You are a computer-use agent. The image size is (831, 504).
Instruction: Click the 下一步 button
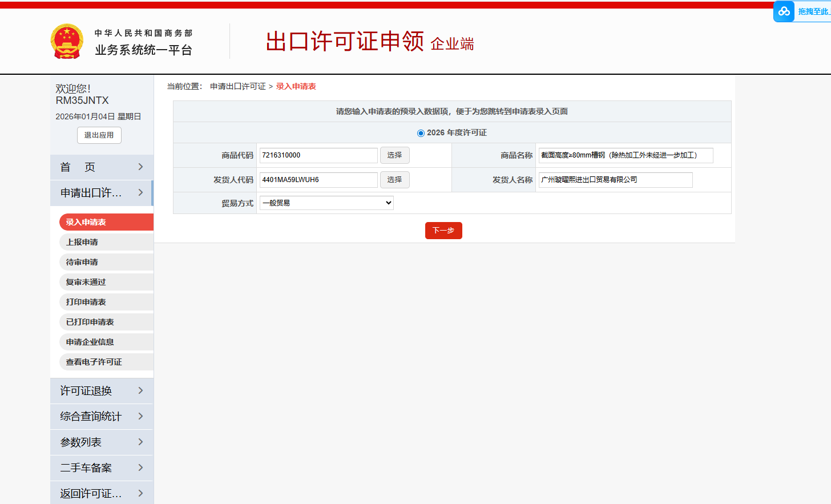tap(443, 231)
